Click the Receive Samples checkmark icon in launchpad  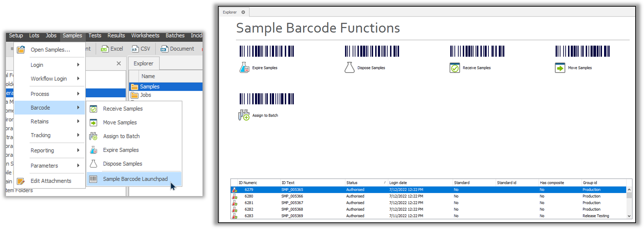coord(454,68)
